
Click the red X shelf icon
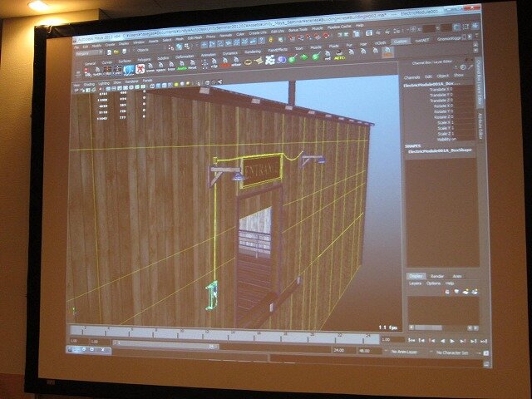click(x=140, y=69)
